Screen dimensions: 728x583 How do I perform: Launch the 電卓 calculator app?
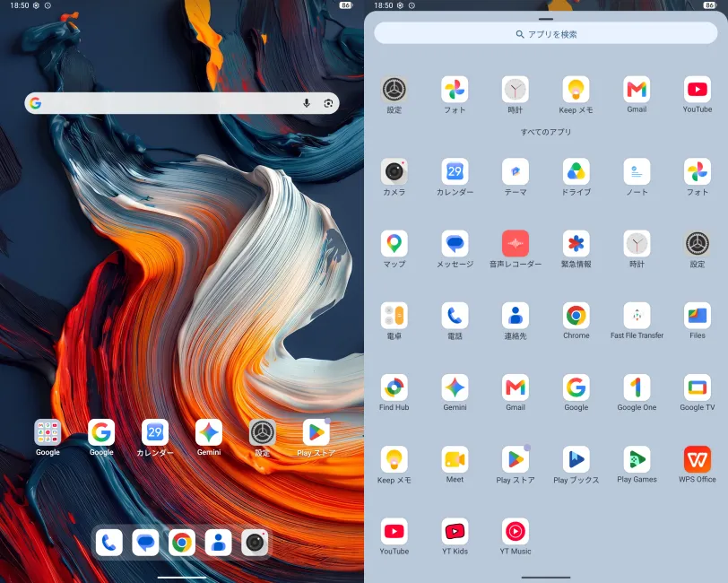(394, 316)
